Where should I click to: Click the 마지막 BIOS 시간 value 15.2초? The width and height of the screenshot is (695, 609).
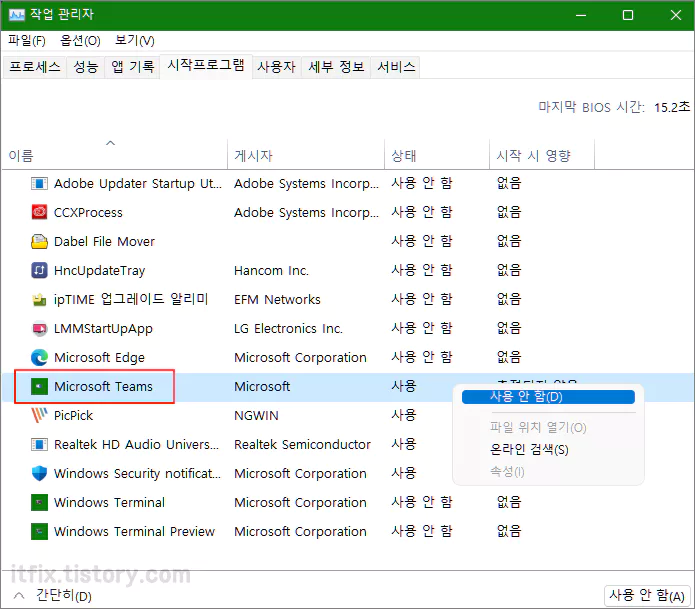672,107
